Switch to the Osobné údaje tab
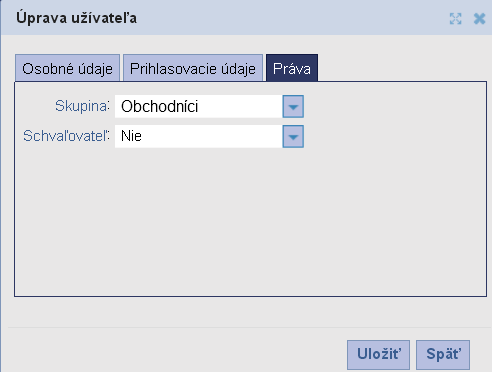Image resolution: width=492 pixels, height=372 pixels. (67, 68)
